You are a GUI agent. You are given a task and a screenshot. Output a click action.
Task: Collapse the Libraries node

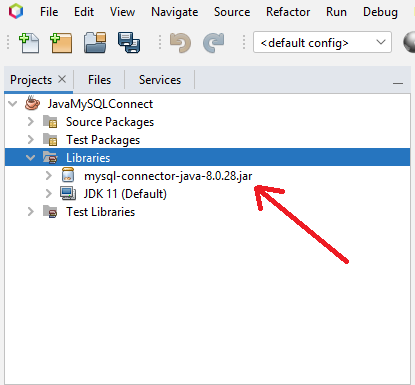pyautogui.click(x=31, y=158)
